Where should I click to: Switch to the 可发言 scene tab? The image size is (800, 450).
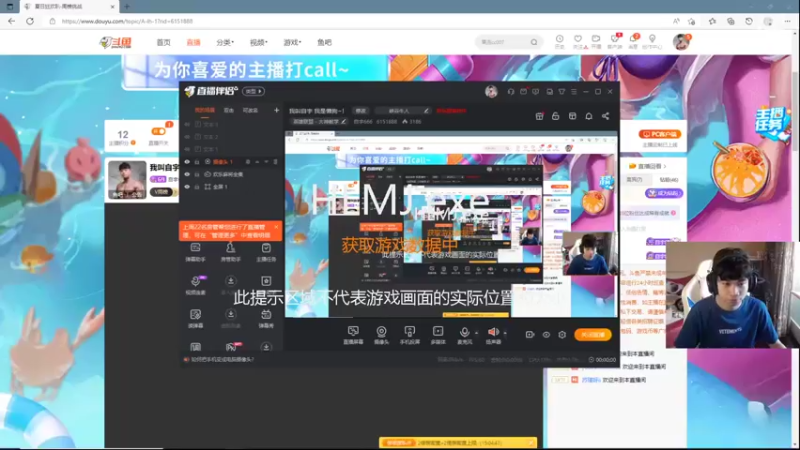[x=250, y=110]
